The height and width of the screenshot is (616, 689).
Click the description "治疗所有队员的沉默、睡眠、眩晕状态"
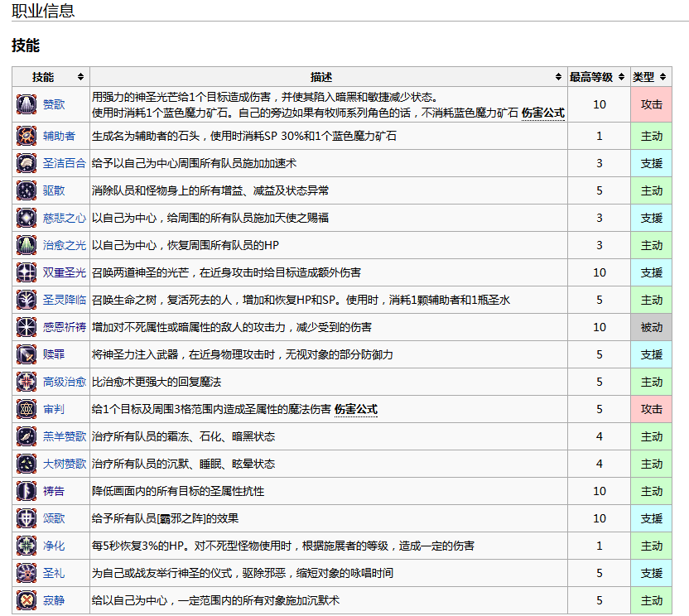point(183,464)
